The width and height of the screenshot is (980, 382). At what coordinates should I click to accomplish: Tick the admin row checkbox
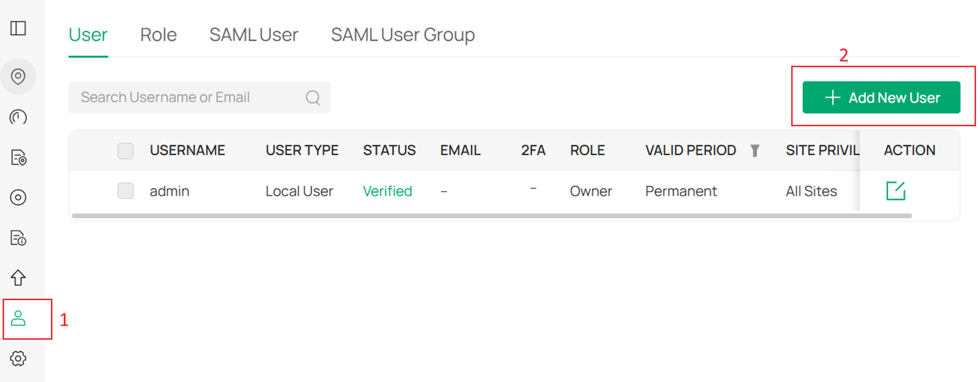[126, 191]
